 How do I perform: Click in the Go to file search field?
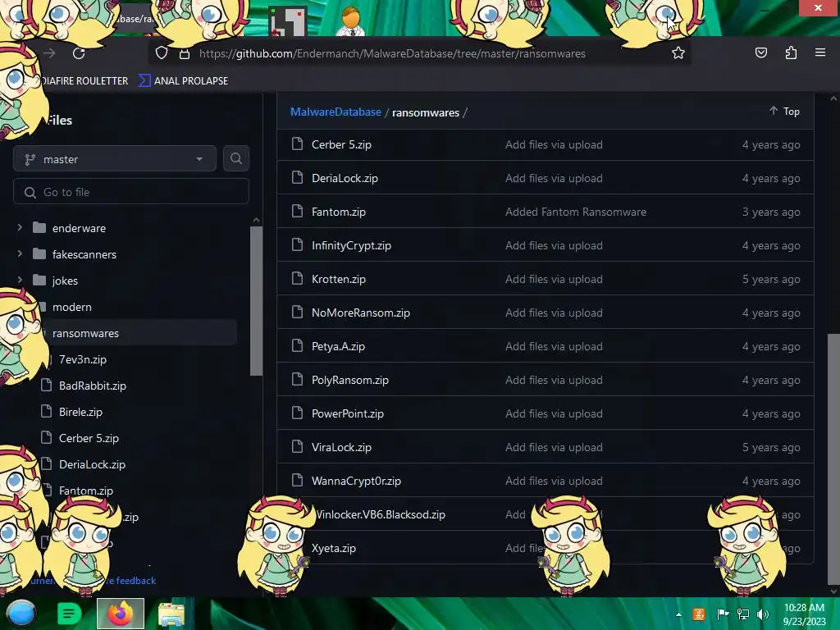131,192
